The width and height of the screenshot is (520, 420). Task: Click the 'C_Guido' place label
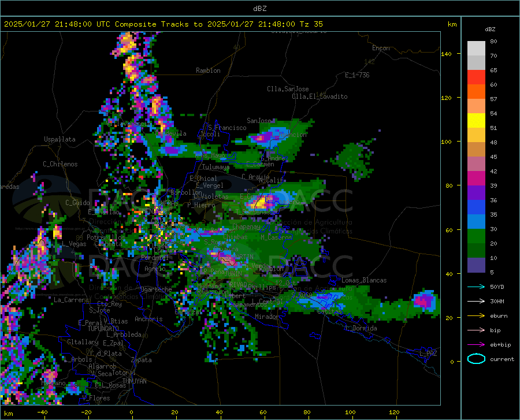(77, 203)
